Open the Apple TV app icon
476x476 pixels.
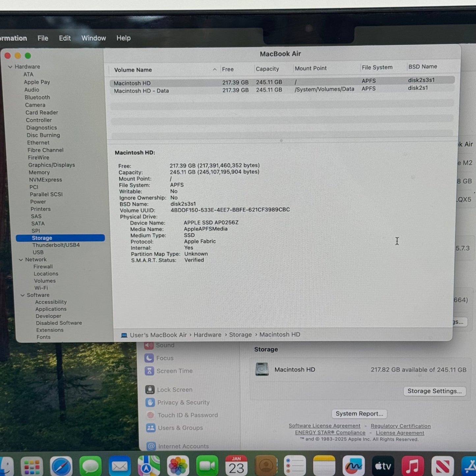[x=383, y=466]
